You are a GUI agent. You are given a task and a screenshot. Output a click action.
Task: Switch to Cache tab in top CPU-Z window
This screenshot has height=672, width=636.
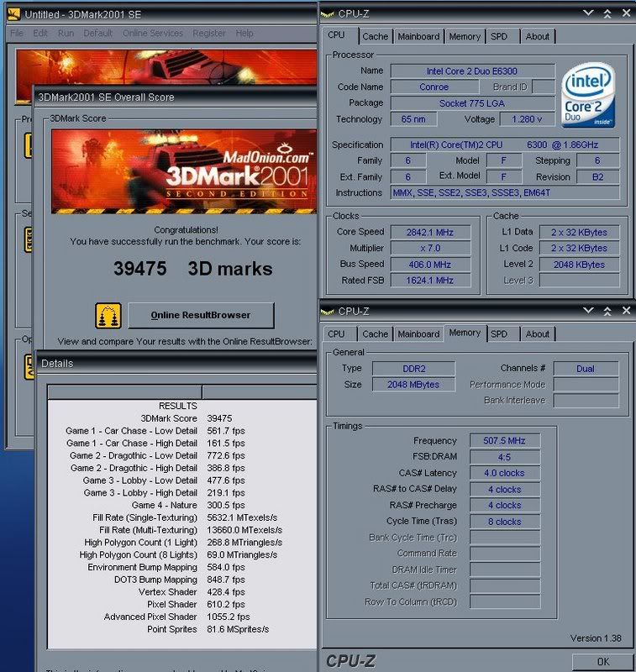(x=375, y=36)
